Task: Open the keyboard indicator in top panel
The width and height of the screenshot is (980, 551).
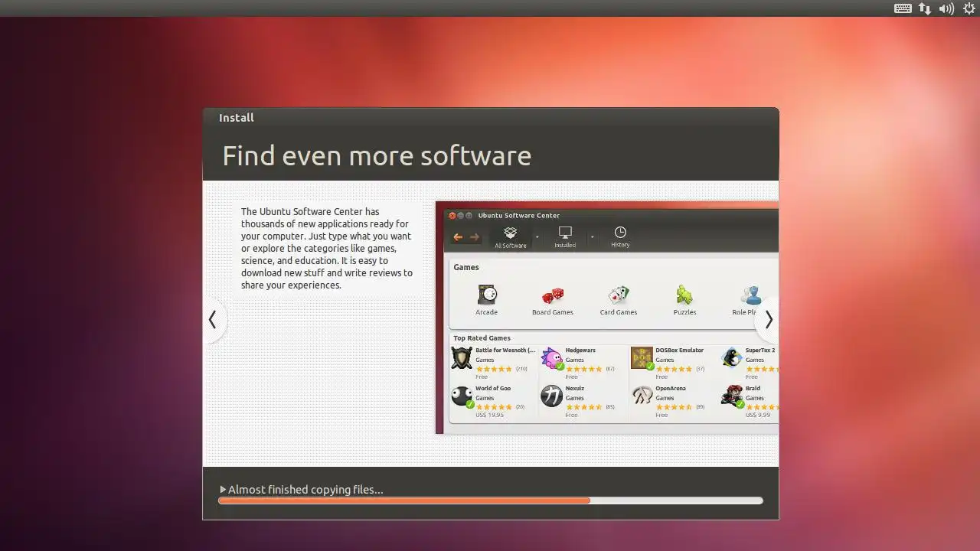Action: [x=903, y=8]
